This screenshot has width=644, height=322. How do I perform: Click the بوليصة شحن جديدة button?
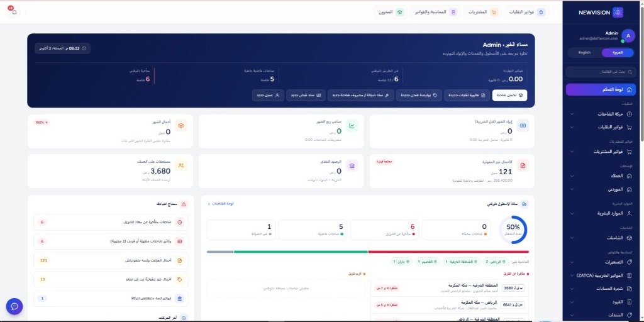pyautogui.click(x=419, y=96)
